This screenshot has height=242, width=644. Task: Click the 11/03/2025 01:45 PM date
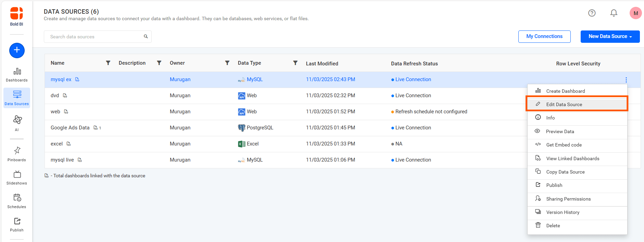coord(330,128)
